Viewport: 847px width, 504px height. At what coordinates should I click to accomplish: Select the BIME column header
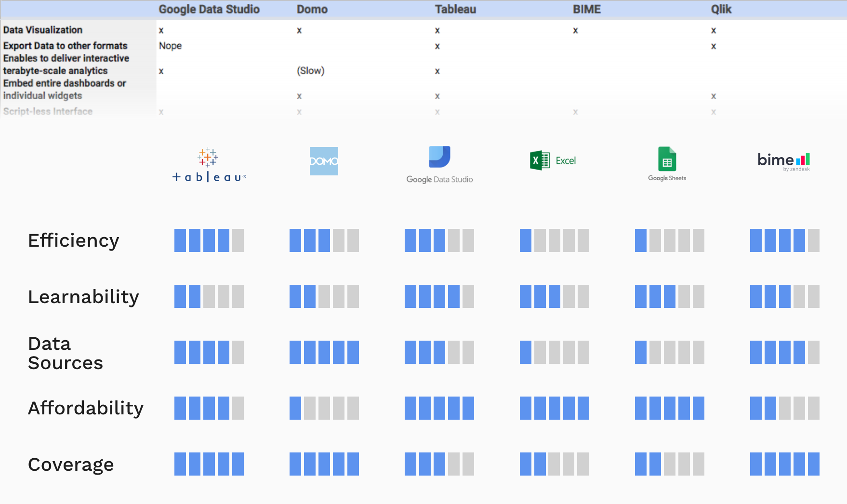pos(587,9)
